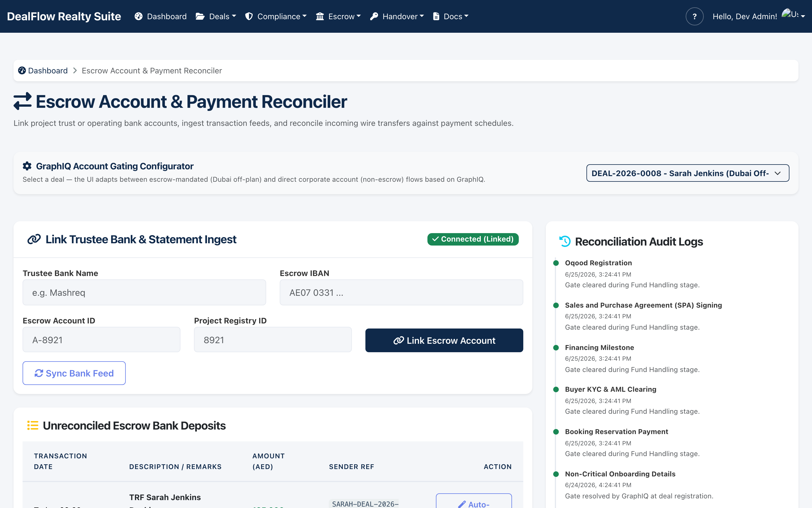Click the Auto- match button in deposit row
This screenshot has height=508, width=812.
[474, 501]
